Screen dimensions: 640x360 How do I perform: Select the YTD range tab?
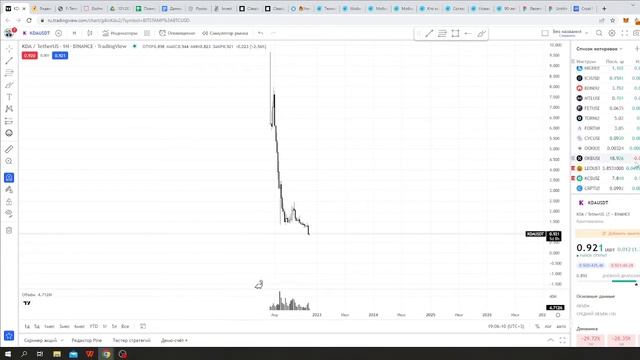(93, 327)
